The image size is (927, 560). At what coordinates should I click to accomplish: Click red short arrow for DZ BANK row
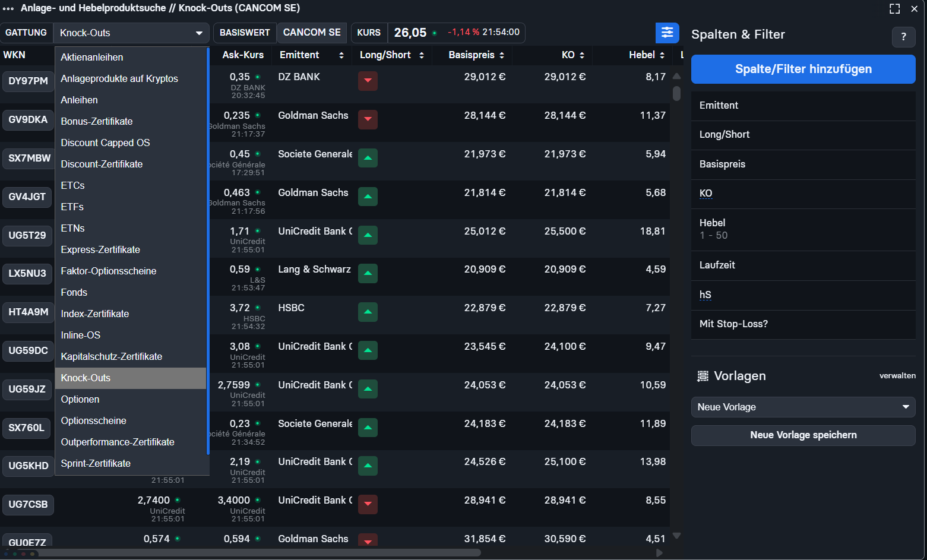(x=368, y=81)
